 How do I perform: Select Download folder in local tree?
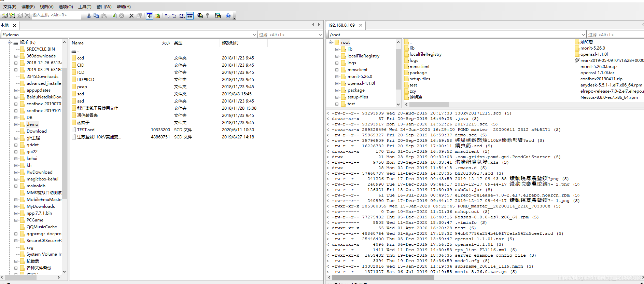pyautogui.click(x=37, y=131)
